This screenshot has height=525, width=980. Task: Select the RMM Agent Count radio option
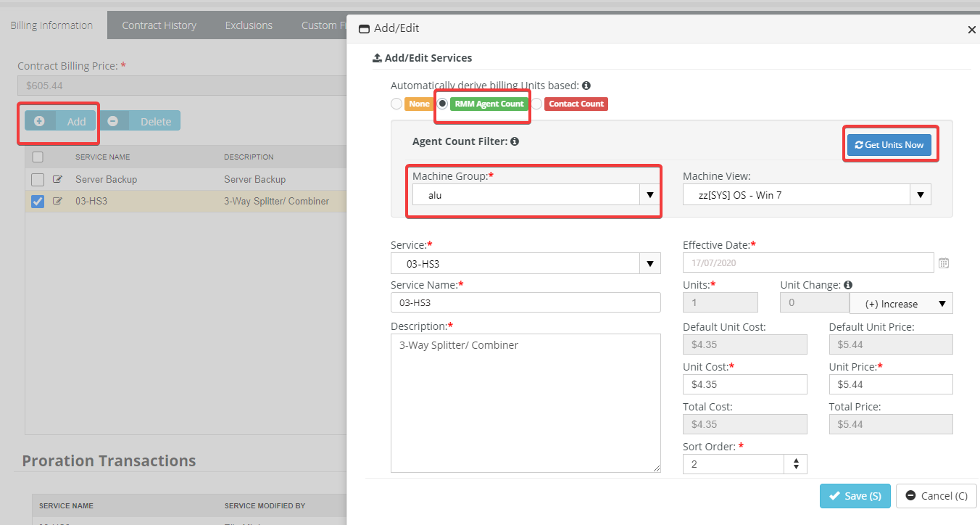[443, 104]
